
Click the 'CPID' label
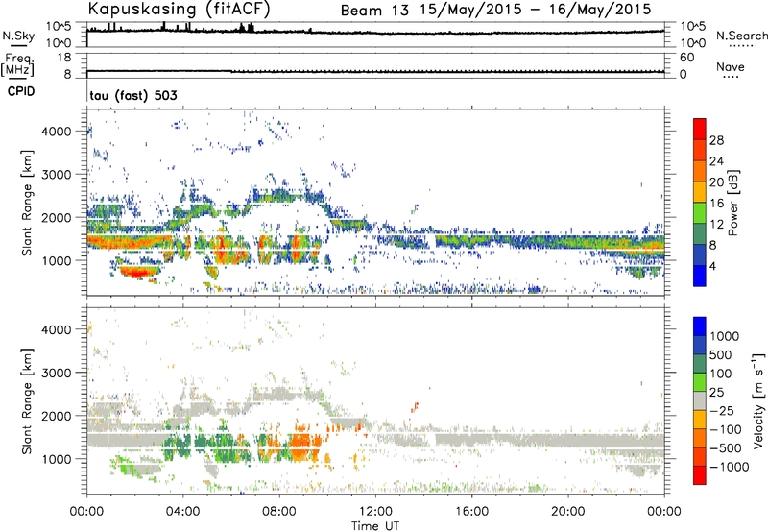coord(21,91)
